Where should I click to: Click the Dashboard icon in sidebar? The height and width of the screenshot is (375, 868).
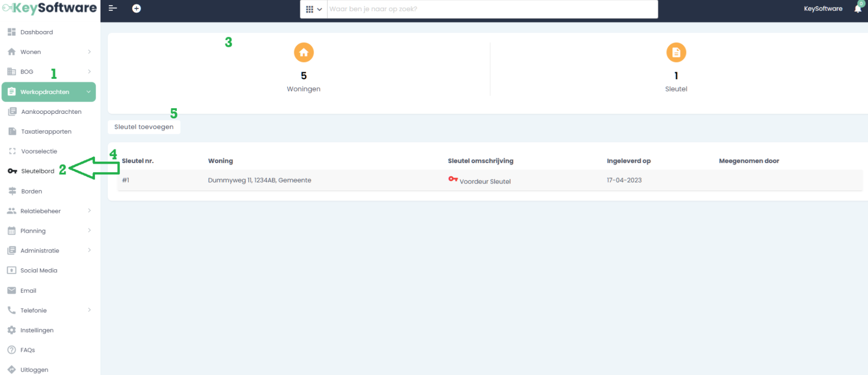[x=12, y=32]
